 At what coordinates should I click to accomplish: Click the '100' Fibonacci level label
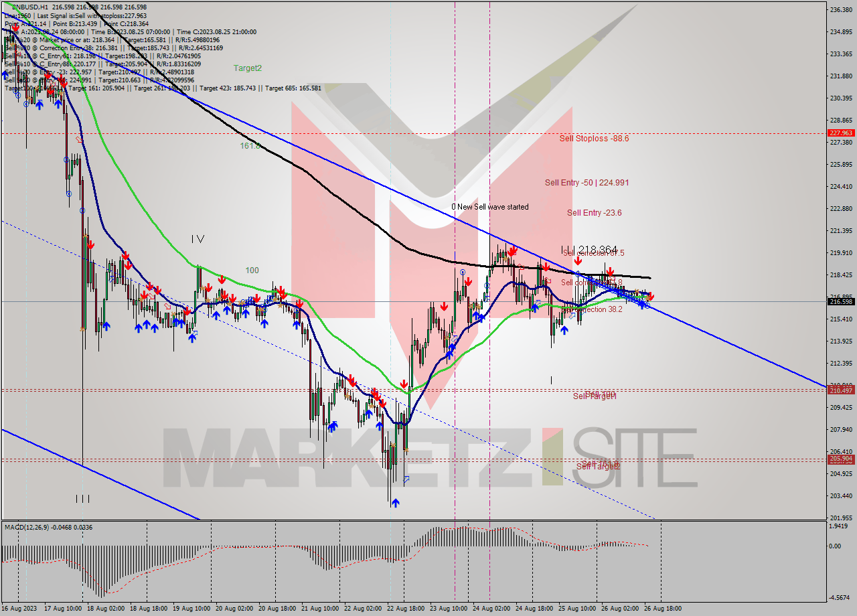point(252,271)
